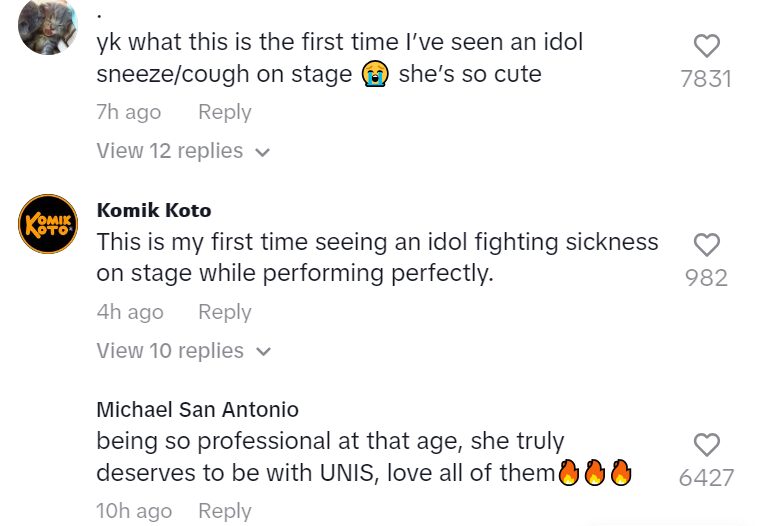
Task: Click the chevron beside View 12 replies
Action: tap(263, 153)
